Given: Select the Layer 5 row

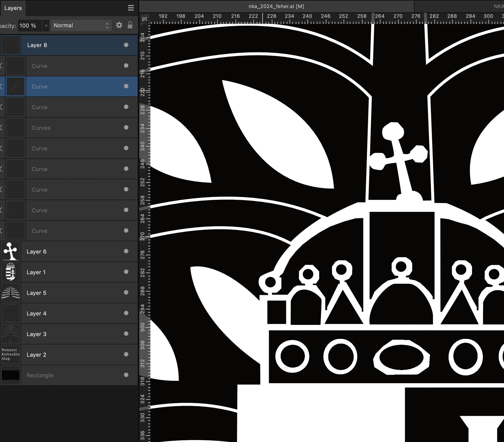Looking at the screenshot, I should click(69, 293).
